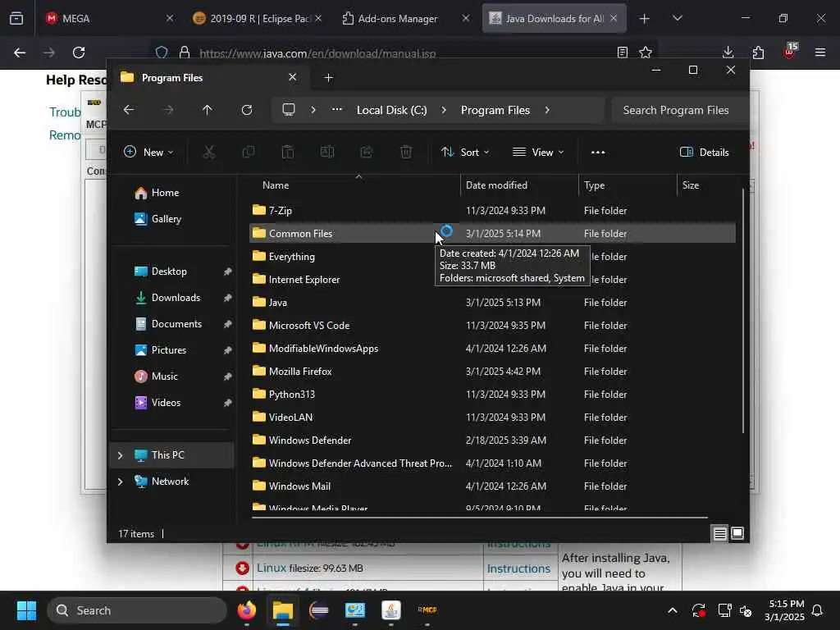This screenshot has width=840, height=630.
Task: Go up one folder level in Explorer
Action: pos(208,110)
